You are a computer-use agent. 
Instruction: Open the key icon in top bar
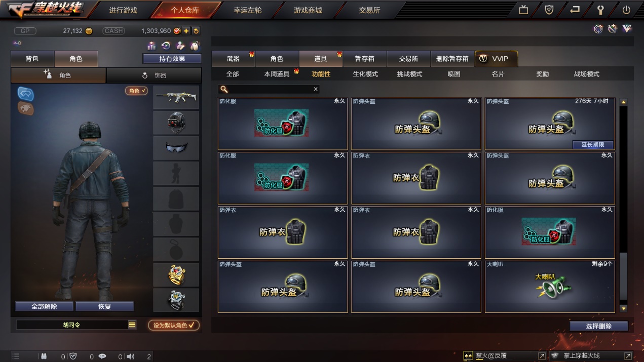tap(600, 10)
